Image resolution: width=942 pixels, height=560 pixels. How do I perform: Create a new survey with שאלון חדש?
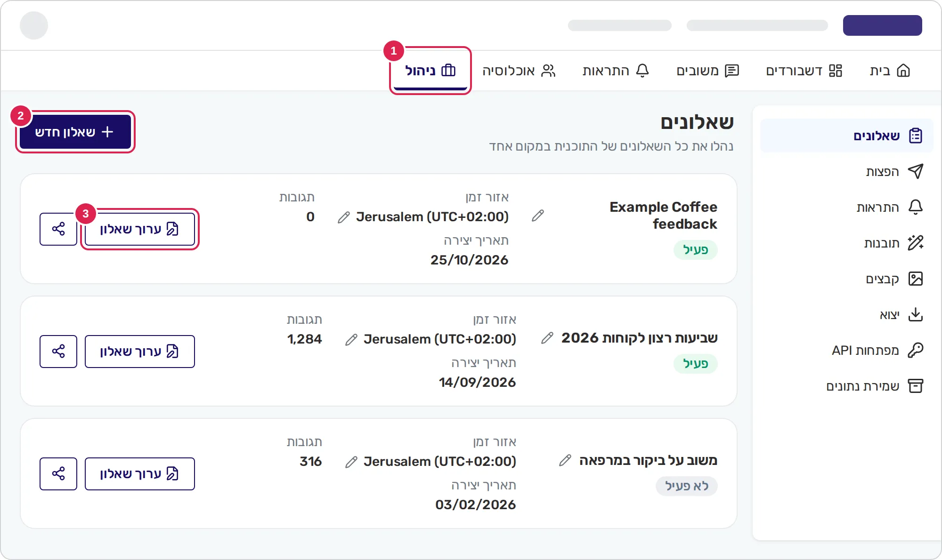click(75, 132)
